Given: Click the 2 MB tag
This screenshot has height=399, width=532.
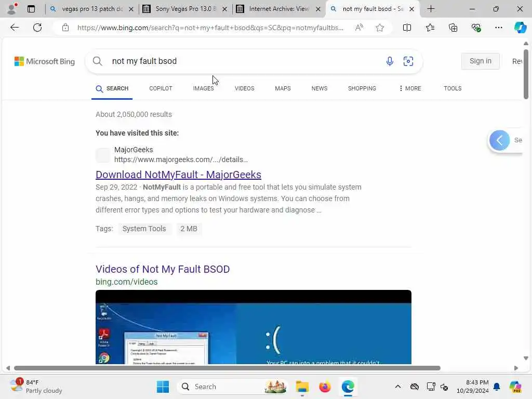Looking at the screenshot, I should tap(189, 229).
